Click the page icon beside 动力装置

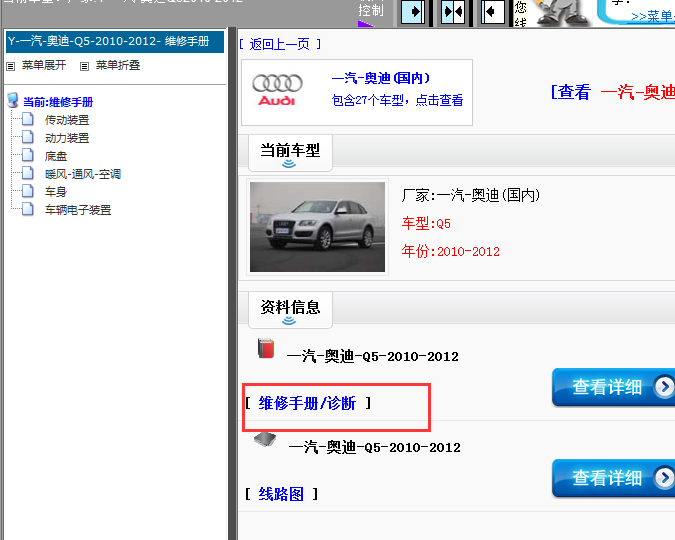coord(28,137)
